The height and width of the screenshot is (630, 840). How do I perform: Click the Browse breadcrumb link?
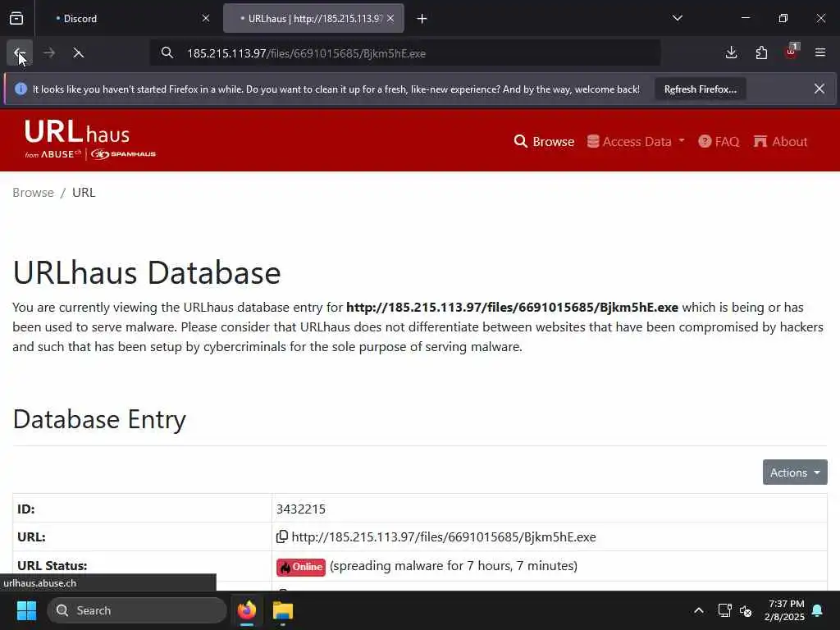click(x=33, y=192)
